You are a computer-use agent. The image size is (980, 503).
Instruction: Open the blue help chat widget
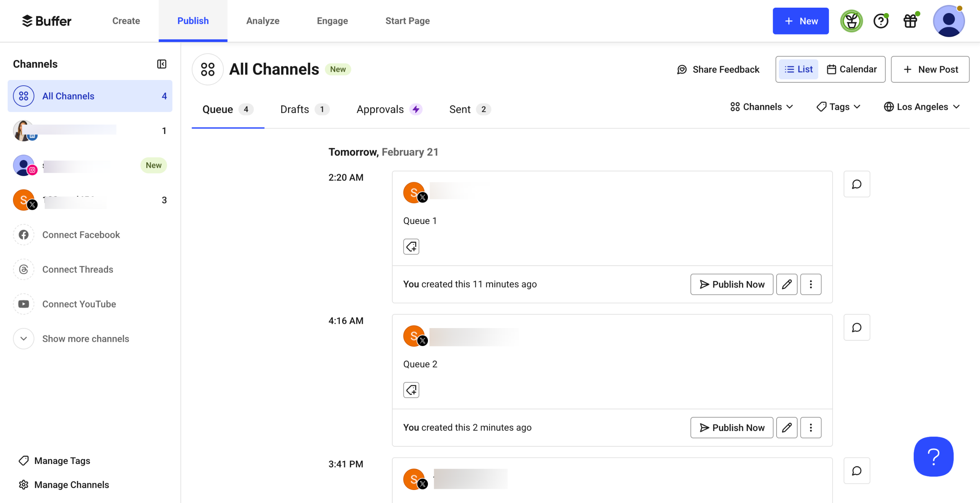coord(933,456)
